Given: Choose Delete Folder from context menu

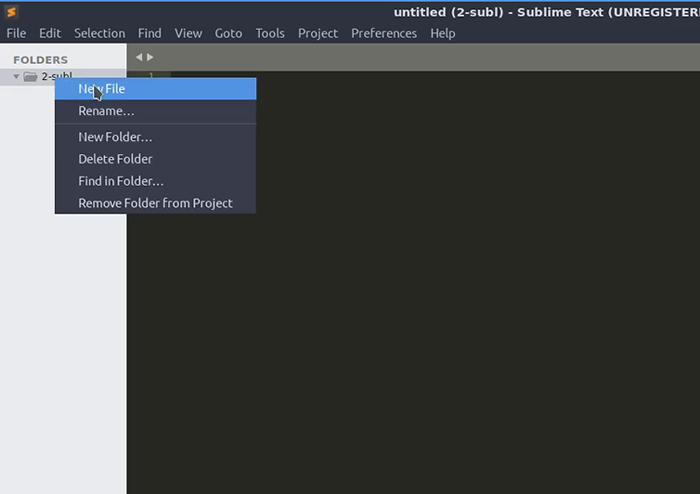Looking at the screenshot, I should (155, 159).
